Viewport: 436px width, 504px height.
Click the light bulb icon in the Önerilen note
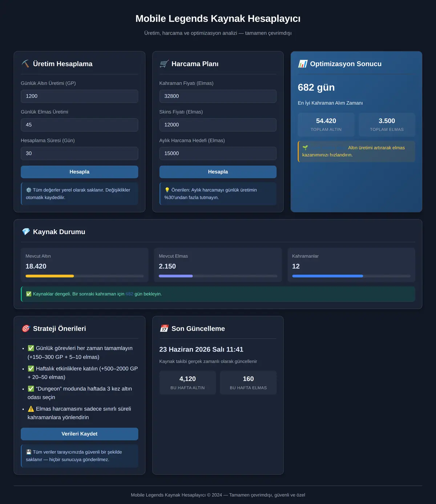pos(167,190)
